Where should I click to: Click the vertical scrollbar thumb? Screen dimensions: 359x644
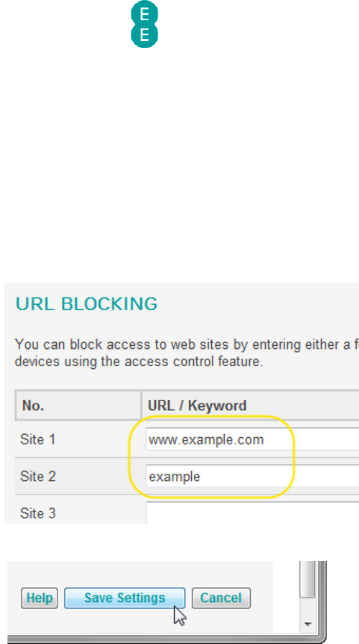[x=308, y=579]
